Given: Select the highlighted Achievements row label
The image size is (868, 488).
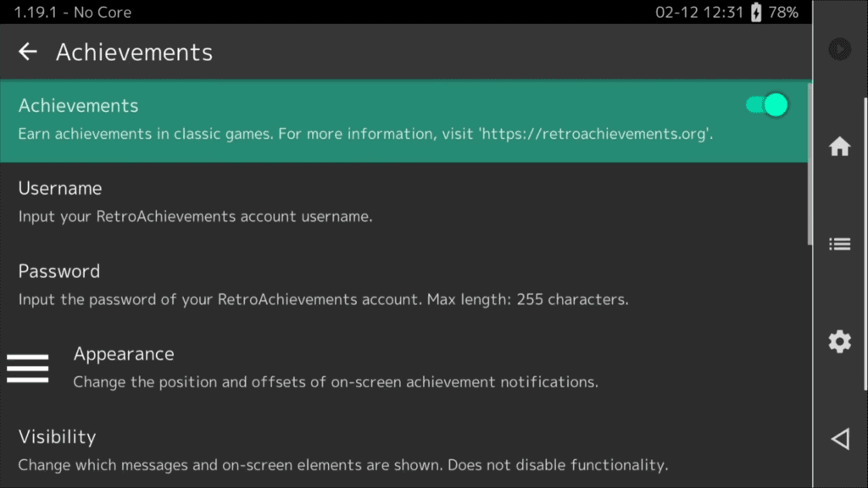Looking at the screenshot, I should click(78, 106).
